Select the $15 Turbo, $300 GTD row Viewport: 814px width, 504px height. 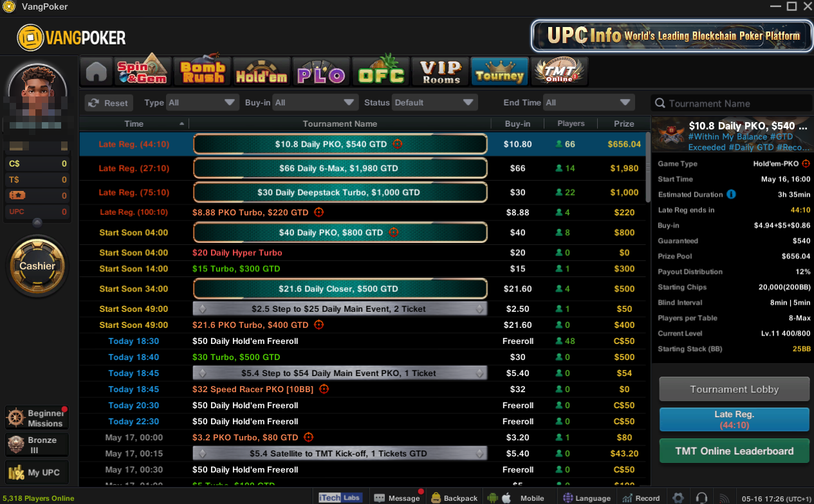tap(364, 269)
